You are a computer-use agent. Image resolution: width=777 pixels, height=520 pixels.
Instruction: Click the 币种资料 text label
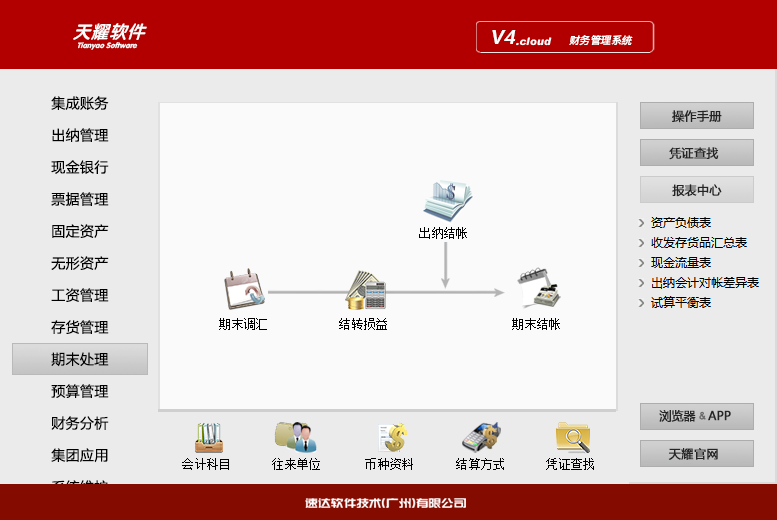tap(389, 464)
